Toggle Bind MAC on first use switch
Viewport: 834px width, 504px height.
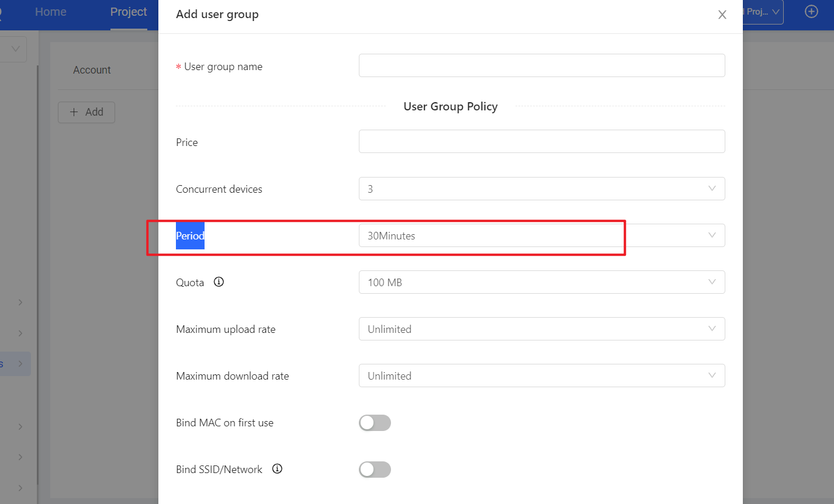[375, 423]
